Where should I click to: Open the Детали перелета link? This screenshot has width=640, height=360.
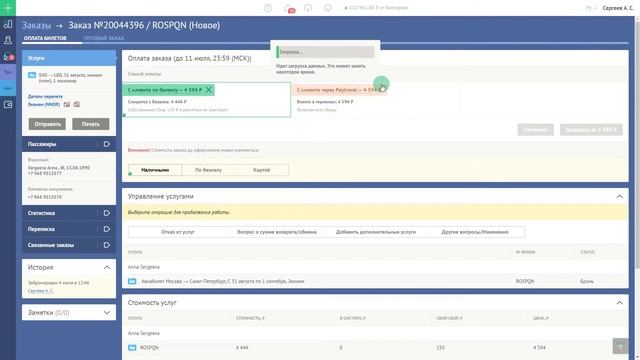tap(45, 96)
